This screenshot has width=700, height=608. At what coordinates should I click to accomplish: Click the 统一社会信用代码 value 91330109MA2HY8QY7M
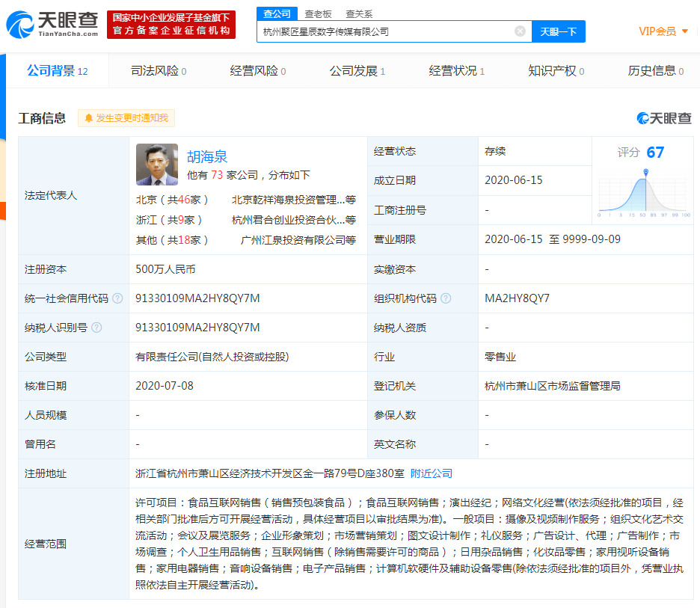click(x=197, y=298)
